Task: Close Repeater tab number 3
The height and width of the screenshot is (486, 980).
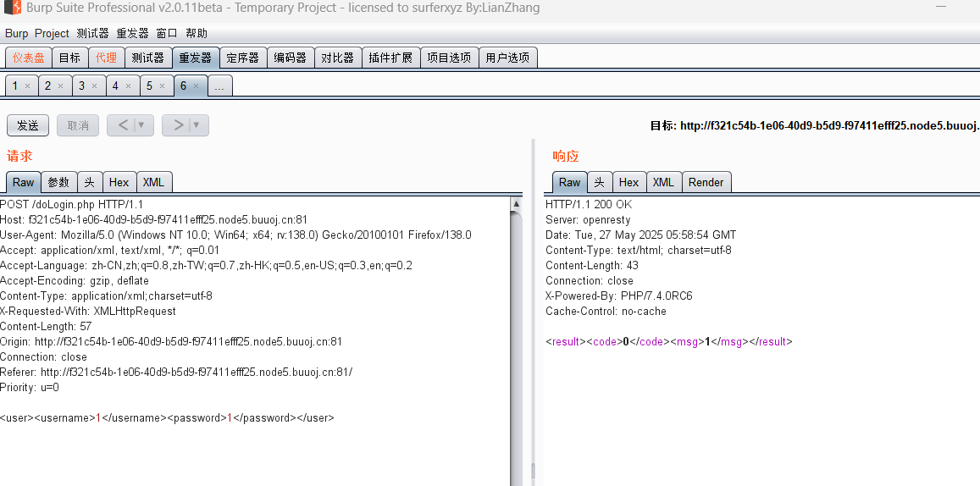Action: (94, 86)
